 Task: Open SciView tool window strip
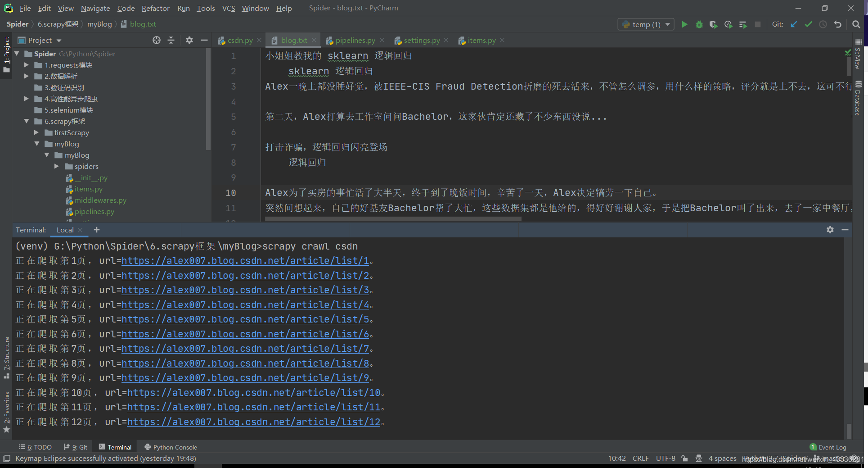(858, 54)
